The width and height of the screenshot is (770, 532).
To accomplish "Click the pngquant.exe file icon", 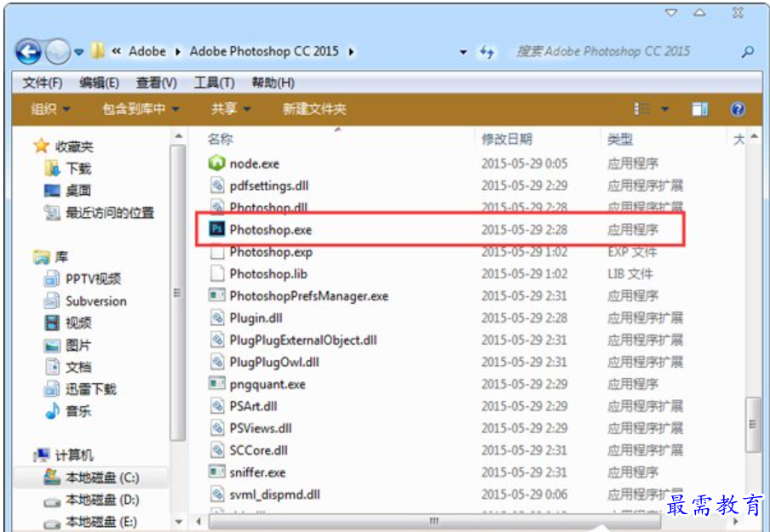I will [216, 383].
